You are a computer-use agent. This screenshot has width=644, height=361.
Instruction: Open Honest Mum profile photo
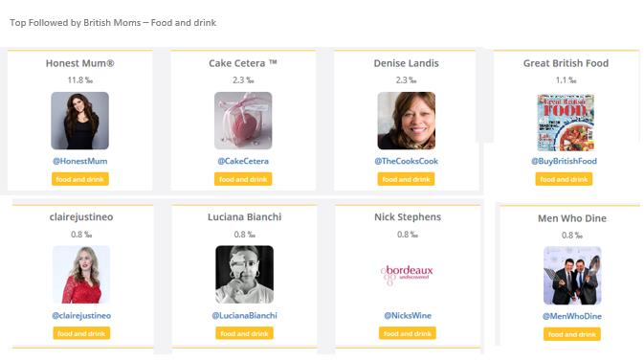click(80, 121)
